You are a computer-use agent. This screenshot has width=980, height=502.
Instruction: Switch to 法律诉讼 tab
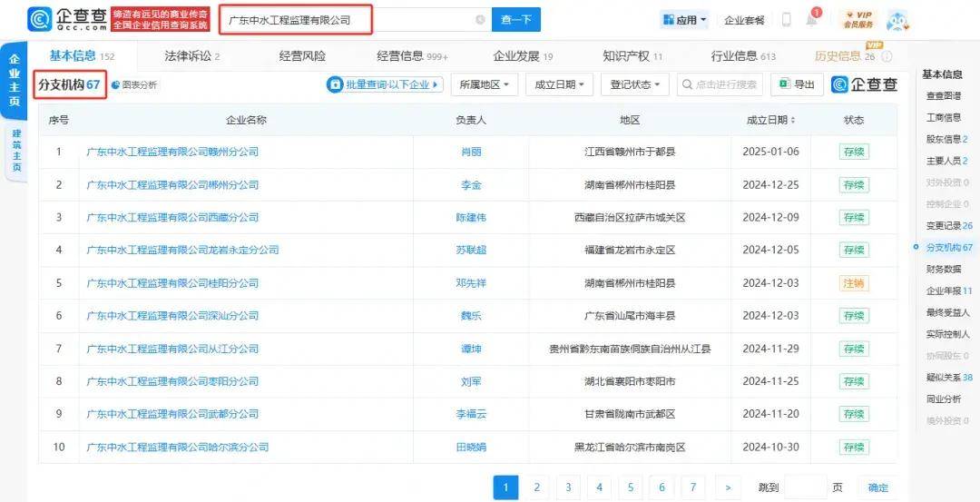pyautogui.click(x=191, y=56)
